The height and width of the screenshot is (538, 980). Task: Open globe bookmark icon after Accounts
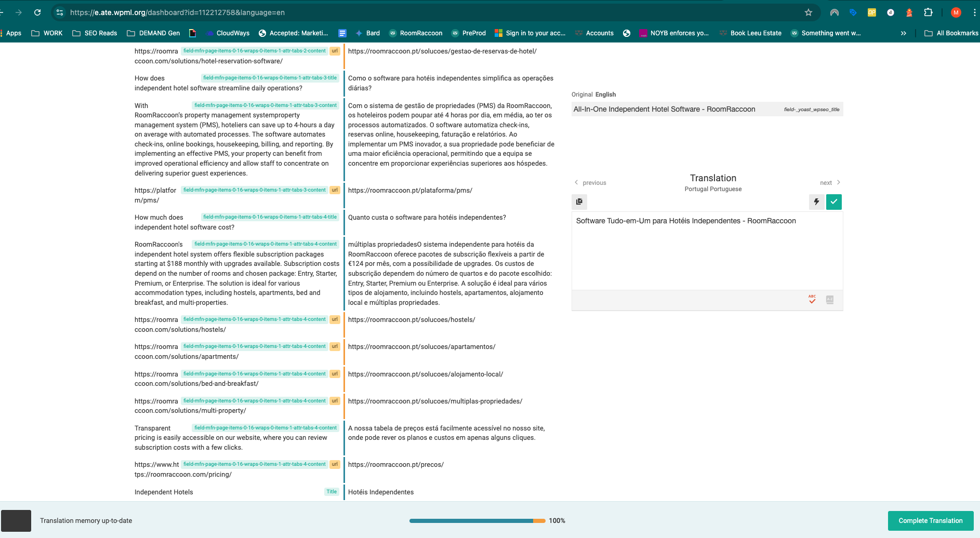627,33
